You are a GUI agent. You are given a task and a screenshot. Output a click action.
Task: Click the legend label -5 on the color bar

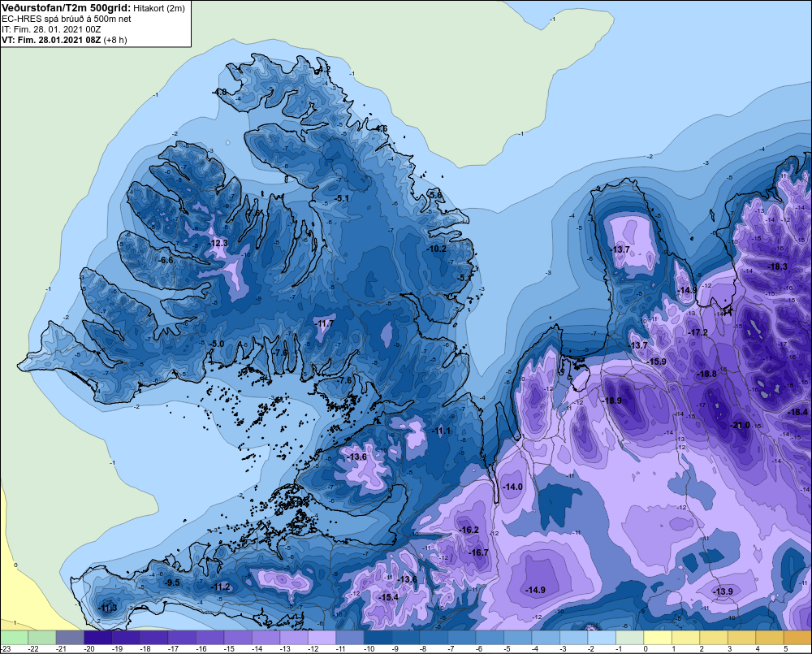coord(508,649)
